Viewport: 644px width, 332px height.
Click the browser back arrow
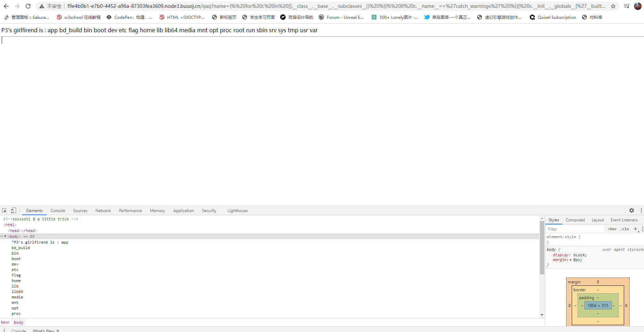(x=6, y=6)
